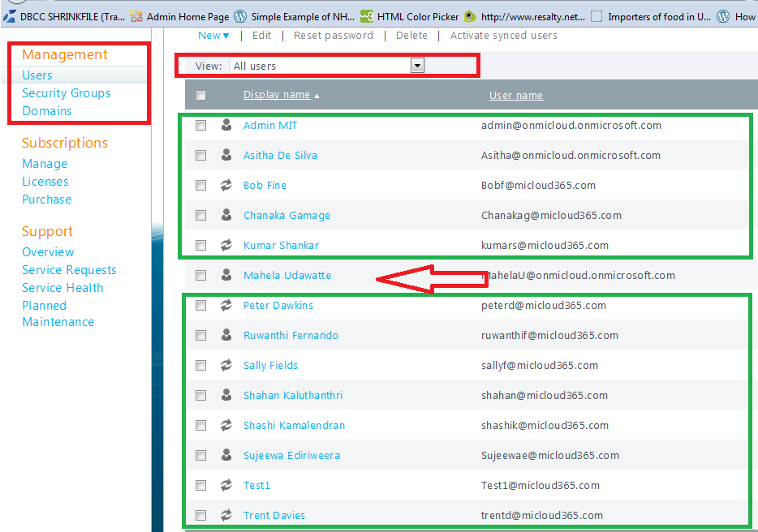The image size is (758, 532).
Task: Open Admin Home Page bookmark
Action: pos(179,17)
